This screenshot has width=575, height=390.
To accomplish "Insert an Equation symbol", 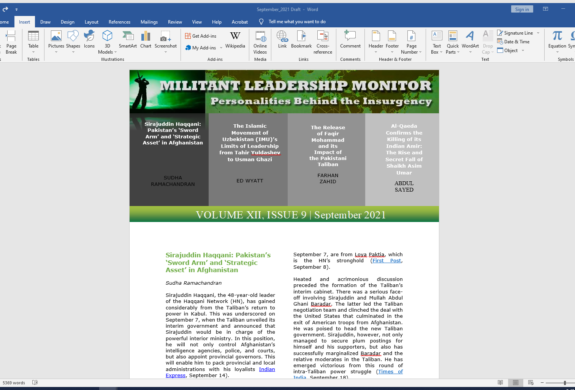I will tap(557, 40).
